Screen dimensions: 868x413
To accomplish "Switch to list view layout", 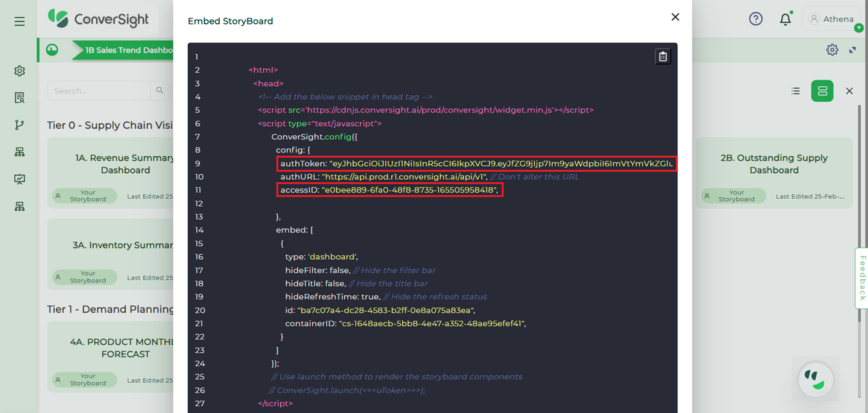I will pyautogui.click(x=796, y=91).
